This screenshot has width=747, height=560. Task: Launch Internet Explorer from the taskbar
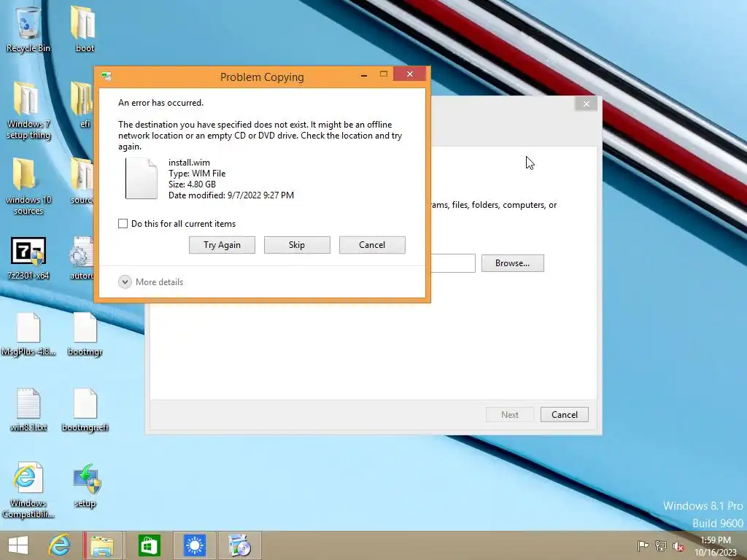(59, 545)
